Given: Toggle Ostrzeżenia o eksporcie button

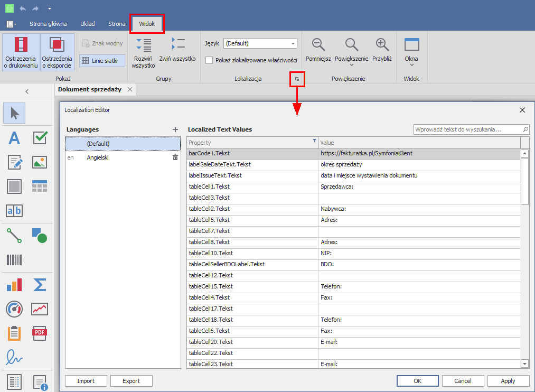Looking at the screenshot, I should tap(57, 52).
